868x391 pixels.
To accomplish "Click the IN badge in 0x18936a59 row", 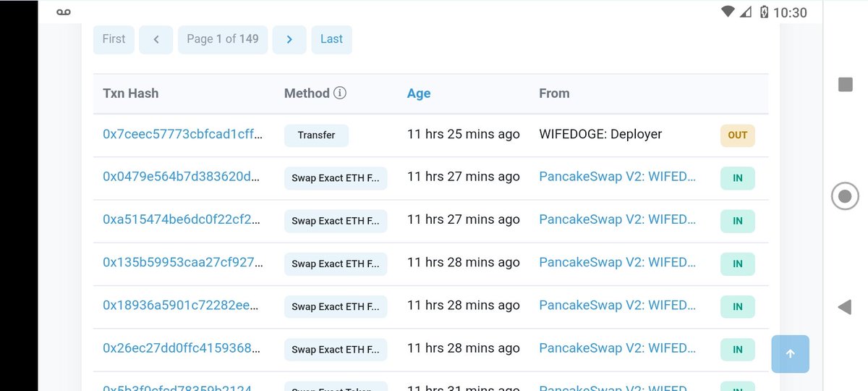I will 738,307.
